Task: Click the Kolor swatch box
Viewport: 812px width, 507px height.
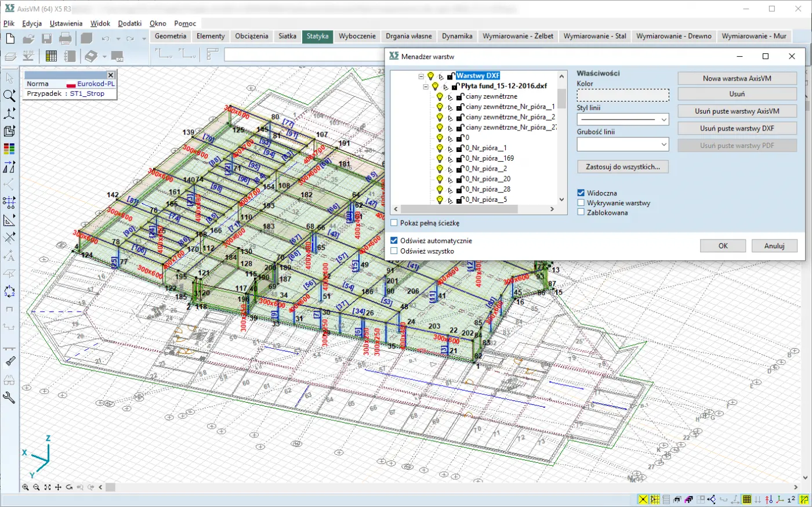Action: [x=622, y=95]
